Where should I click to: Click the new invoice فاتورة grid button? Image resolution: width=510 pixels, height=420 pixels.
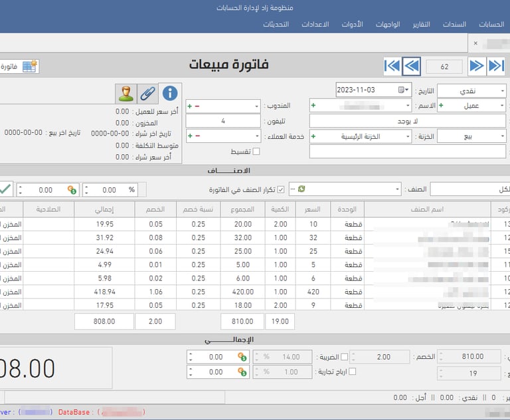tap(19, 66)
